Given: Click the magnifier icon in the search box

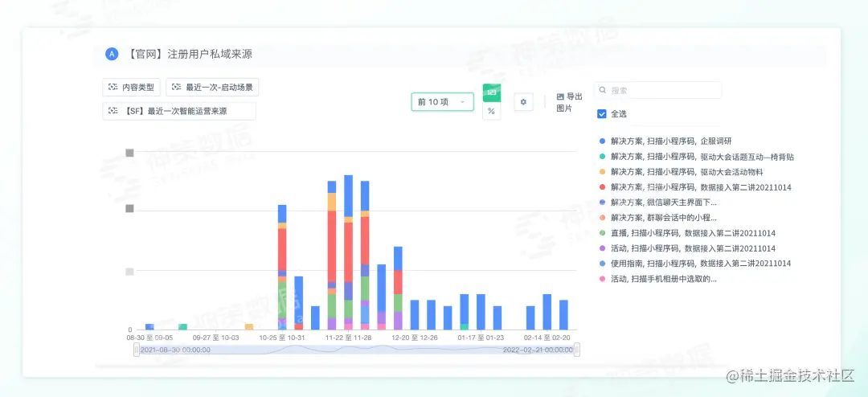Looking at the screenshot, I should tap(603, 90).
